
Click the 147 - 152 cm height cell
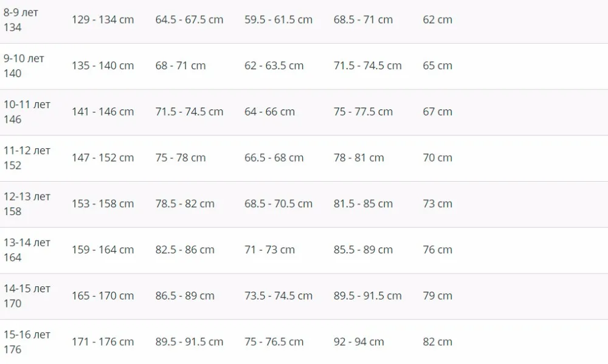(103, 158)
